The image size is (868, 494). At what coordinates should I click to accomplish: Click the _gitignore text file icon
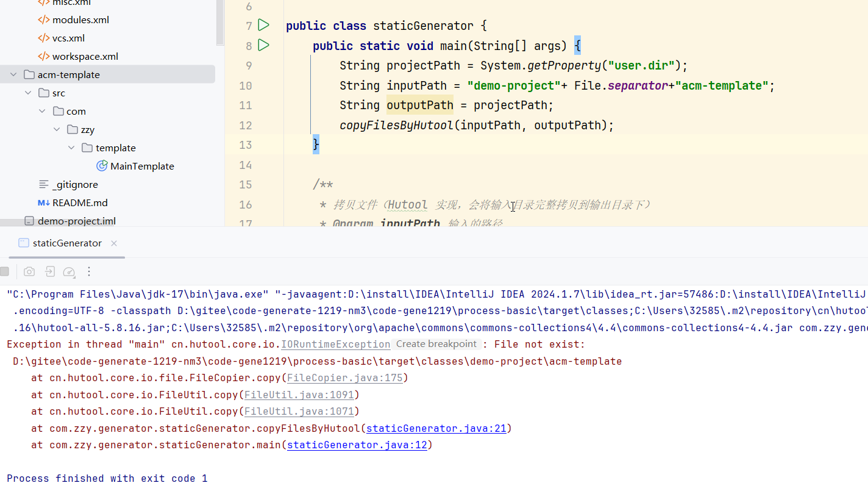tap(44, 184)
